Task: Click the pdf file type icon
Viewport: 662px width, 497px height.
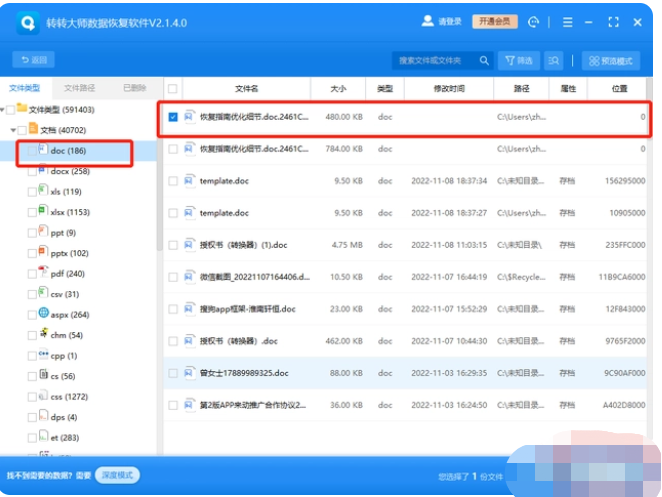Action: pos(42,272)
